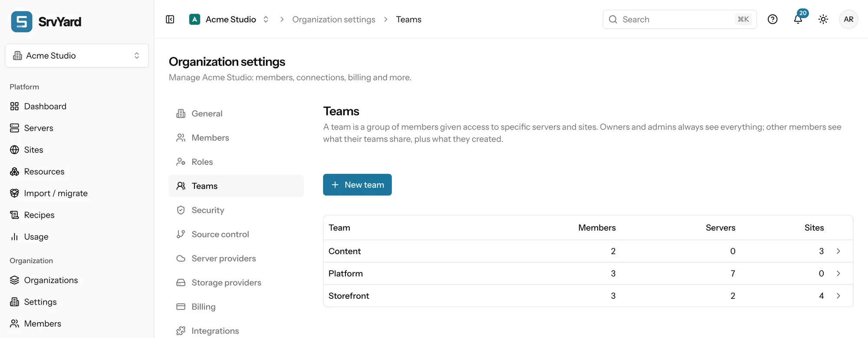Viewport: 868px width, 338px height.
Task: Click the Content team name
Action: click(345, 251)
